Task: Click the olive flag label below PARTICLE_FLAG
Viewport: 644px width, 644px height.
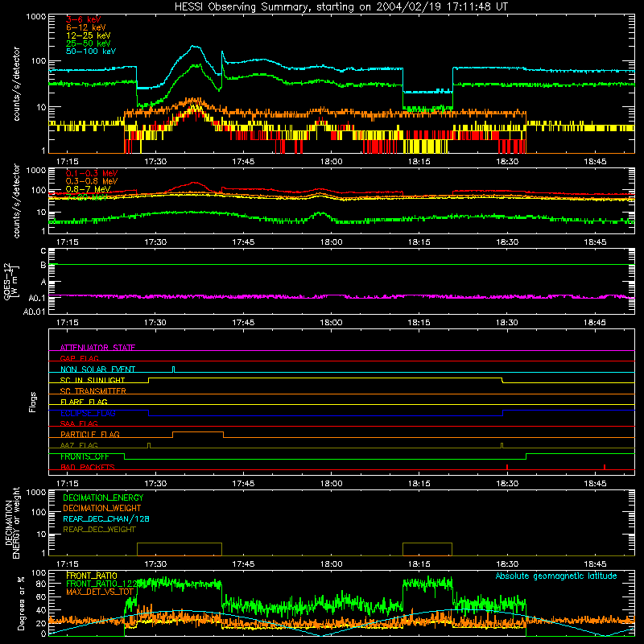Action: [x=79, y=445]
